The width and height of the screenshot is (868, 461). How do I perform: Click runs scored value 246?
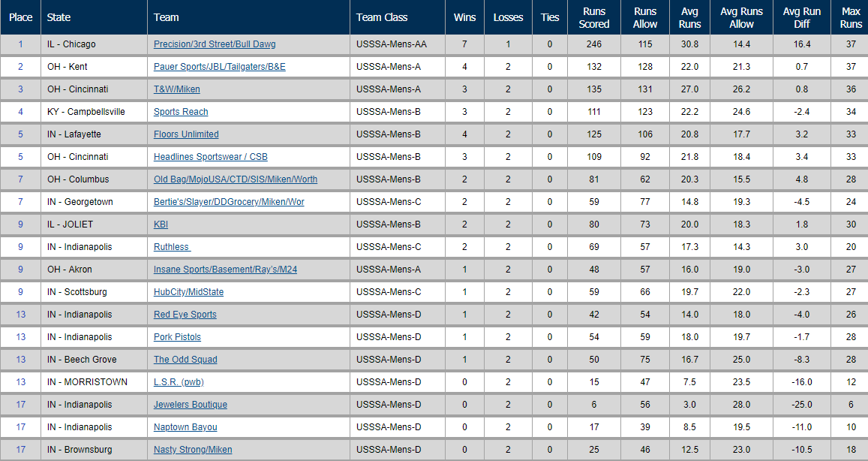(x=594, y=44)
